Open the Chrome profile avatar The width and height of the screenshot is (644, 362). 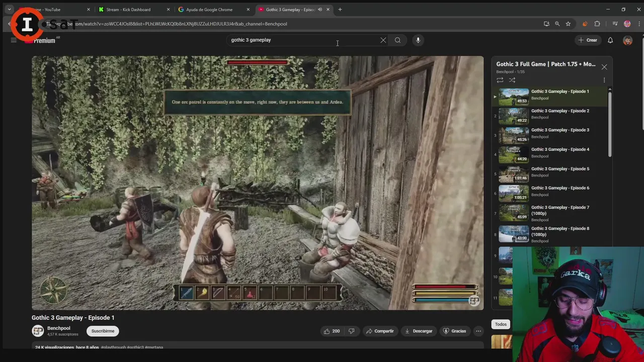tap(627, 24)
